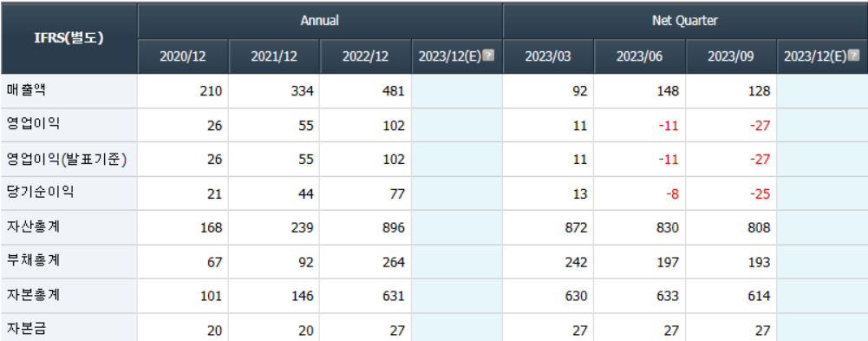Image resolution: width=868 pixels, height=341 pixels.
Task: Click the help icon beside Net Quarter 2023/12(E)
Action: (853, 56)
